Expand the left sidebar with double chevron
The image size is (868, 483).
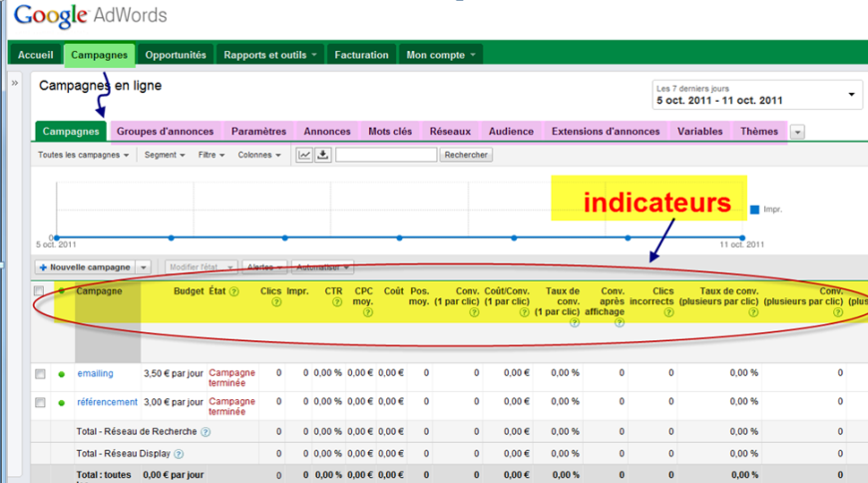pos(15,83)
